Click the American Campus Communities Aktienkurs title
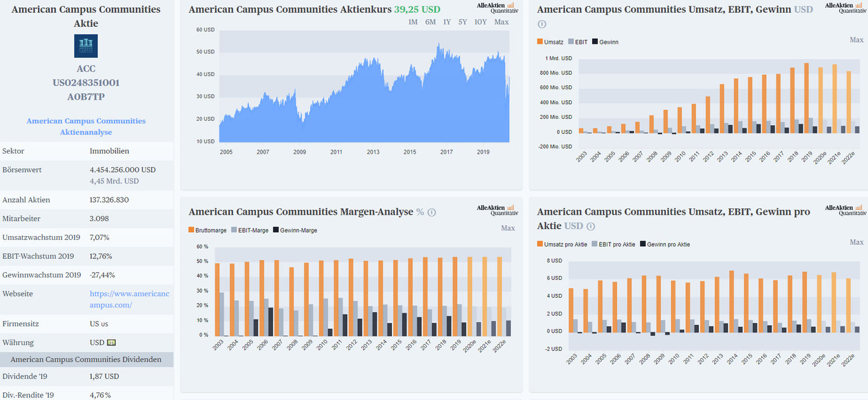The width and height of the screenshot is (868, 400). (290, 10)
